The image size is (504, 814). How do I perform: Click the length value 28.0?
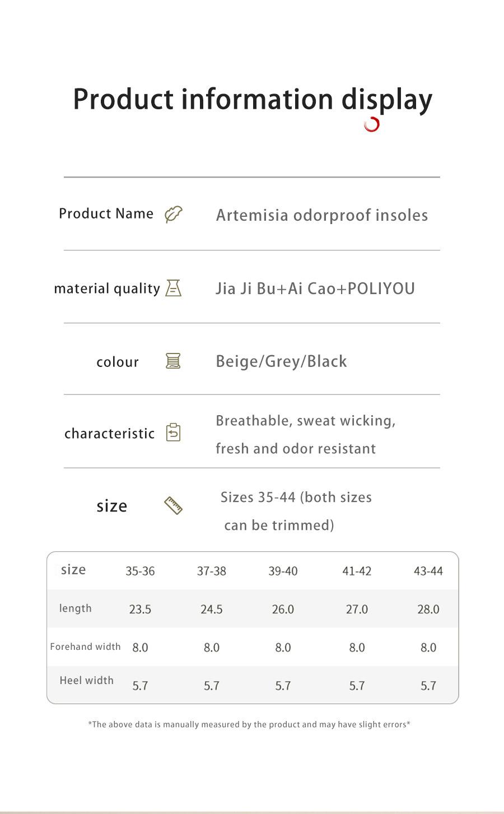[428, 610]
